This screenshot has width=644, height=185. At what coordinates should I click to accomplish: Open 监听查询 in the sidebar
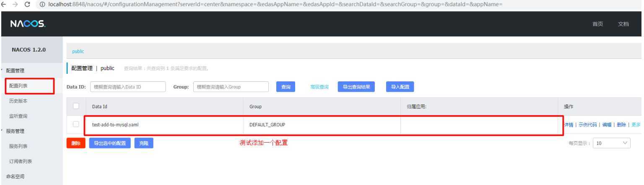18,116
